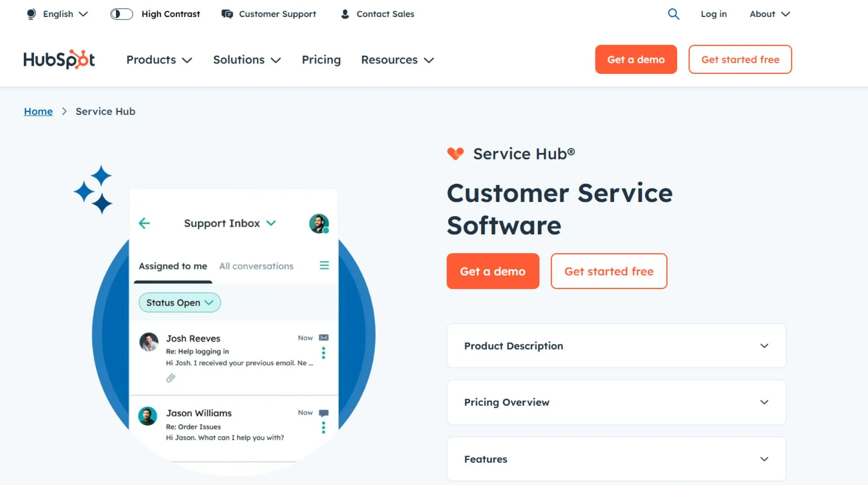The height and width of the screenshot is (485, 868).
Task: Switch to the All conversations tab
Action: (256, 266)
